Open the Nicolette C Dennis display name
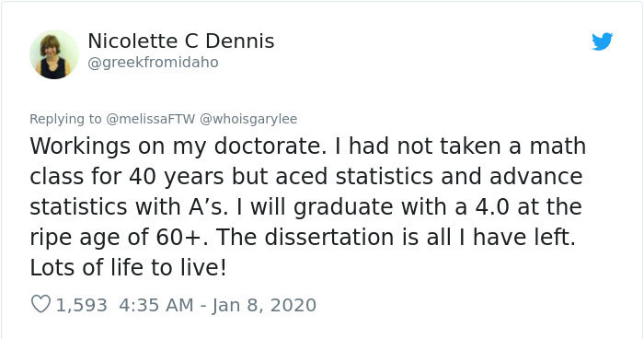Screen dimensions: 644x339 pos(181,41)
